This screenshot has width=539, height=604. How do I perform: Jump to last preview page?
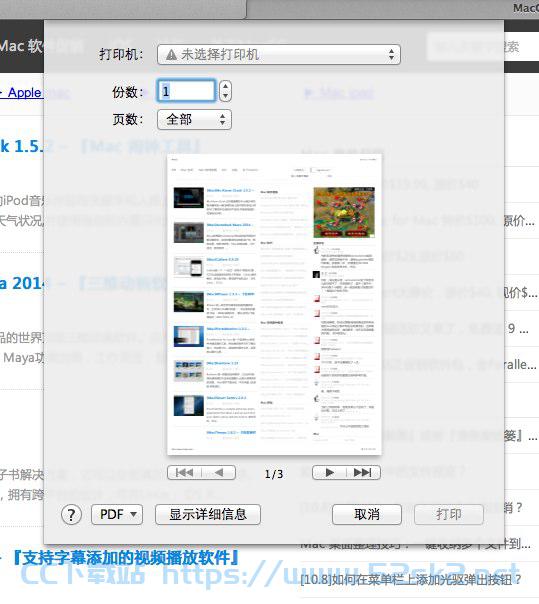[x=363, y=472]
